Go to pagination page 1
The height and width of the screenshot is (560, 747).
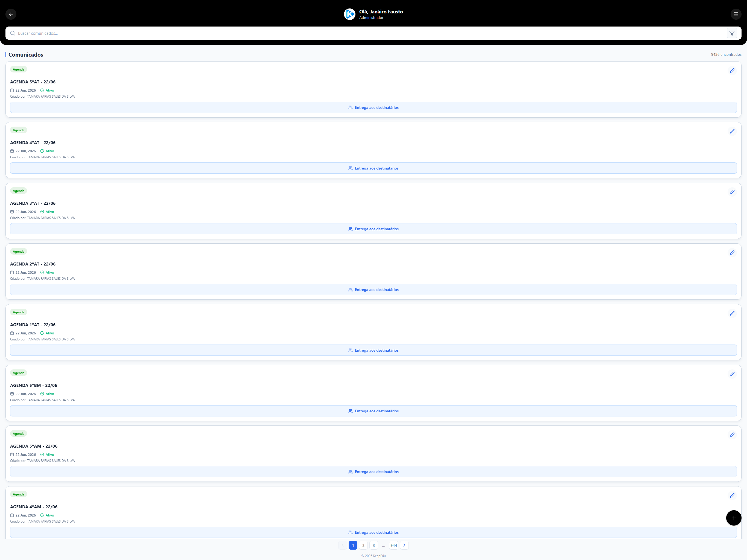353,546
